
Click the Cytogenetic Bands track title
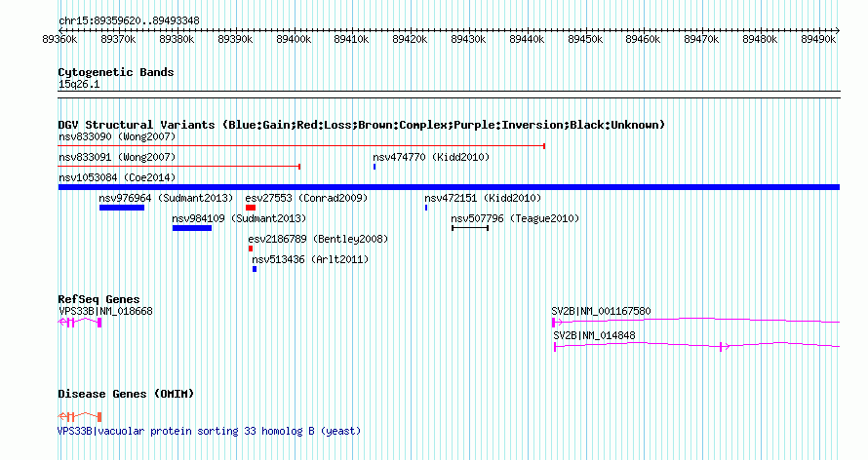tap(116, 72)
